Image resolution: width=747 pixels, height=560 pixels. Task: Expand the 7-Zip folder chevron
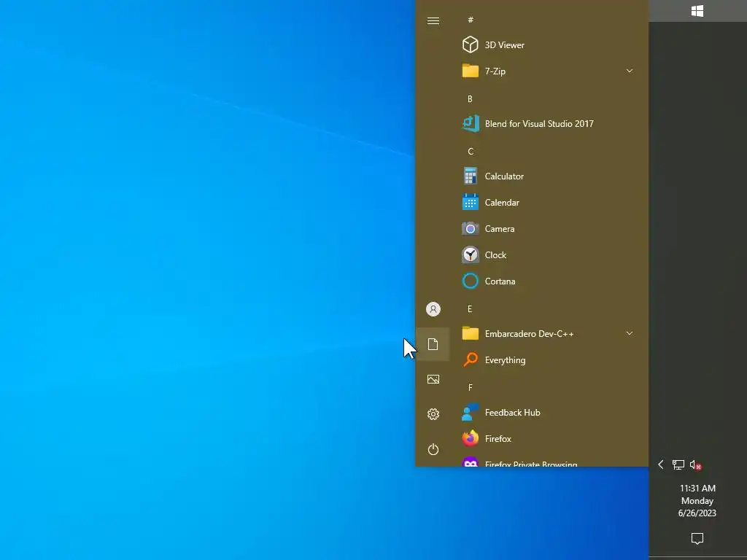(630, 71)
